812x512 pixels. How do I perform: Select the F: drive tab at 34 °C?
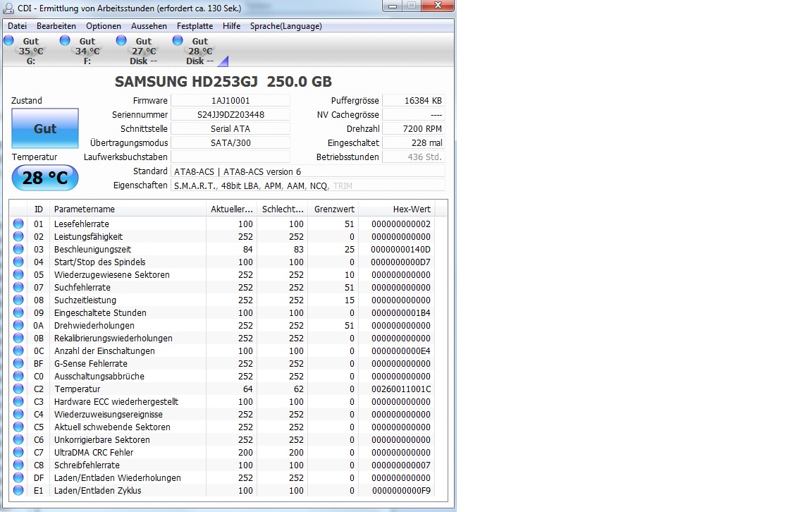[x=87, y=51]
